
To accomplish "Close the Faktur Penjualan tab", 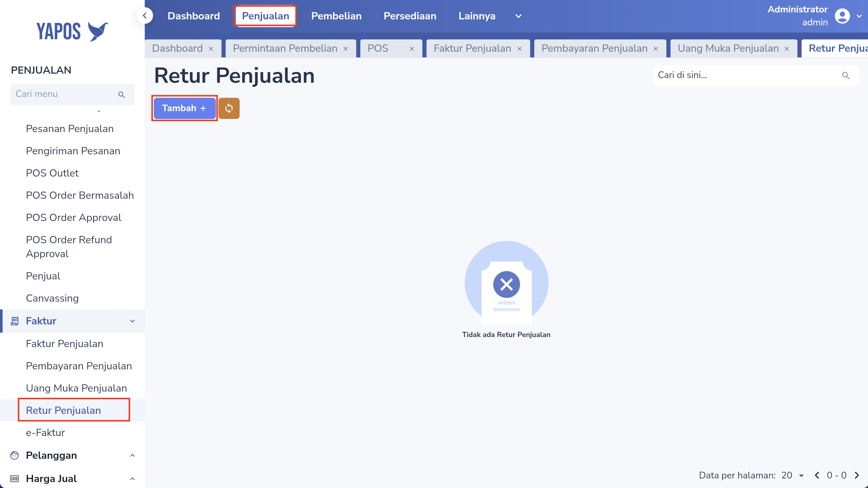I will 520,49.
